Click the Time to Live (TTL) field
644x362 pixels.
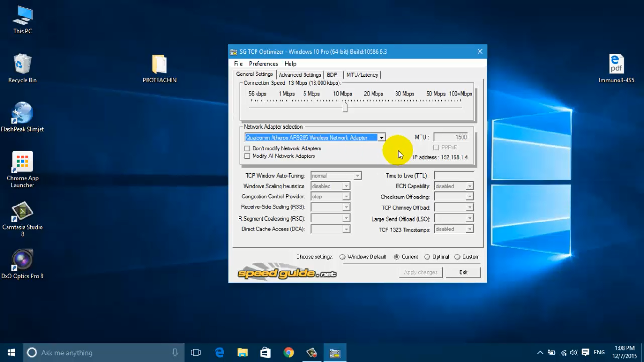click(454, 176)
